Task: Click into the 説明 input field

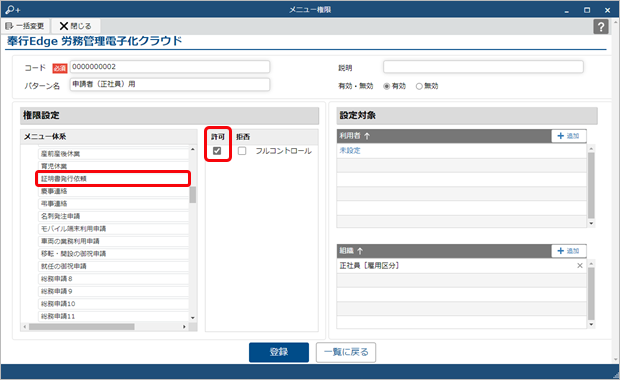Action: 483,67
